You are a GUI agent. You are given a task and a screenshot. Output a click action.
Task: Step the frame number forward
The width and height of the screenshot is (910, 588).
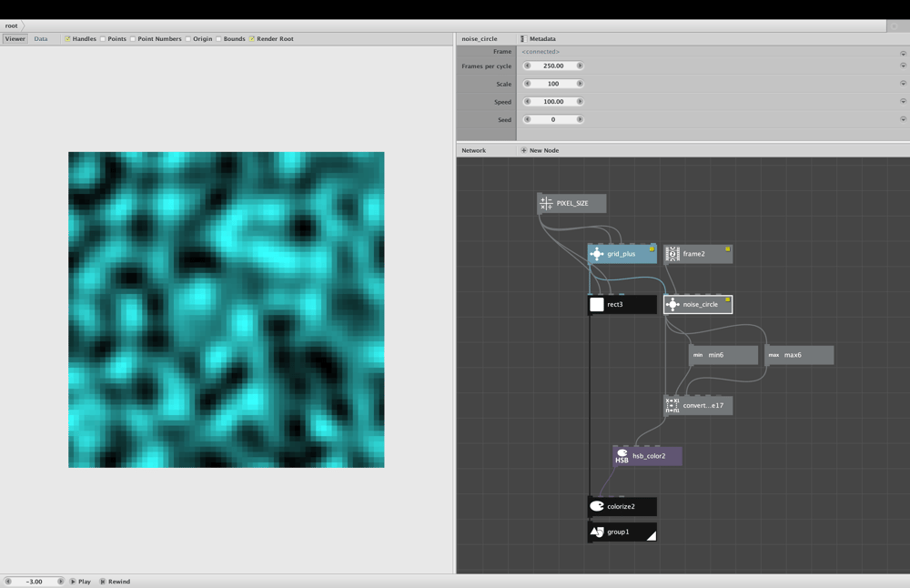tap(60, 581)
